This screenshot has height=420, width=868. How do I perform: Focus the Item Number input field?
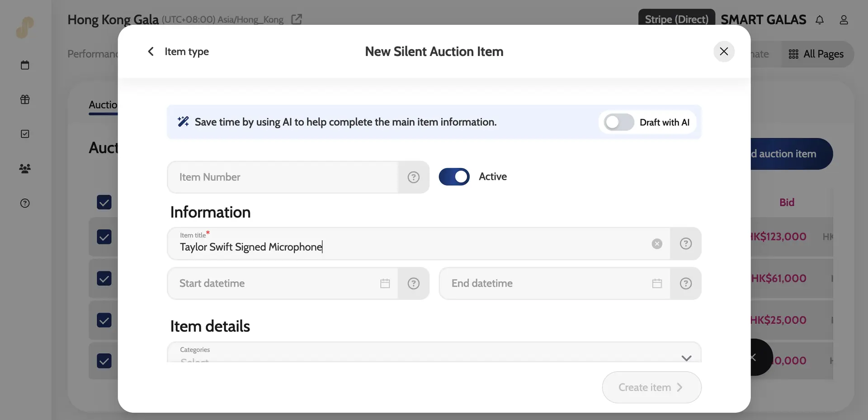coord(283,177)
